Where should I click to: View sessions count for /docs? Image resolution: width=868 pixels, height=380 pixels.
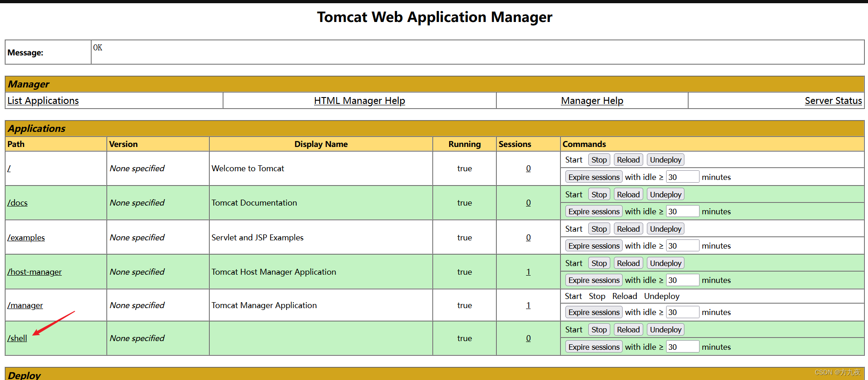point(528,203)
